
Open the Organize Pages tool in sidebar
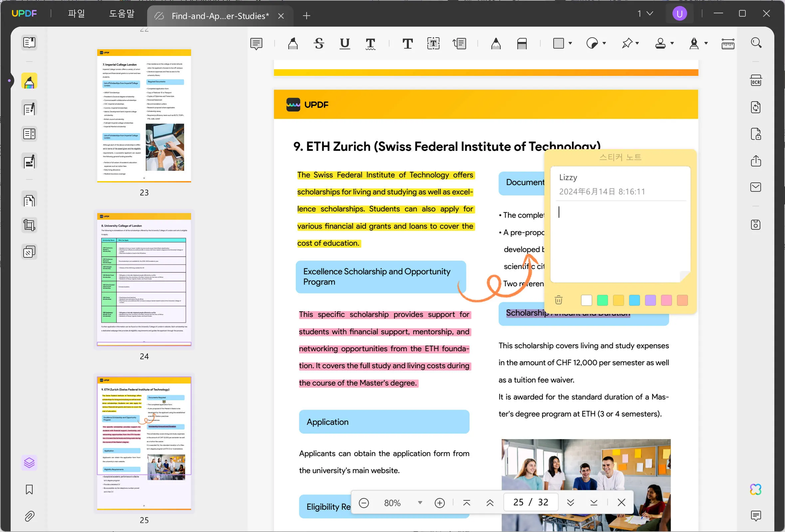29,200
